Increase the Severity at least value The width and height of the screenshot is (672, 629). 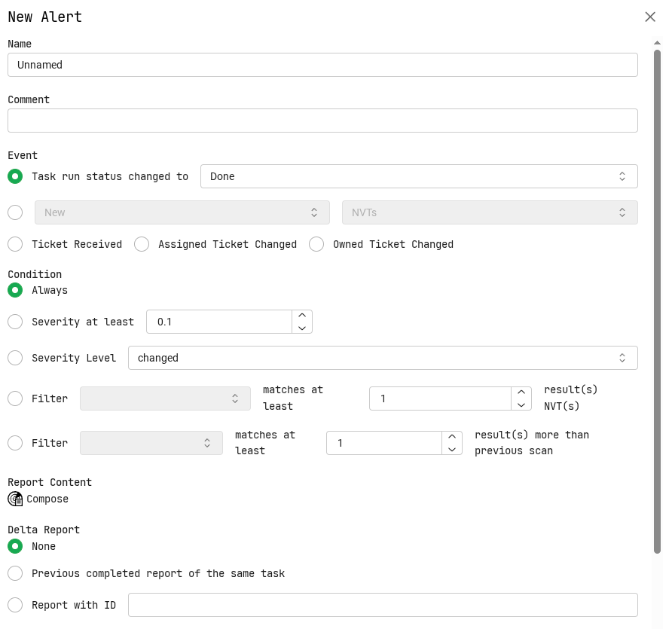point(302,316)
